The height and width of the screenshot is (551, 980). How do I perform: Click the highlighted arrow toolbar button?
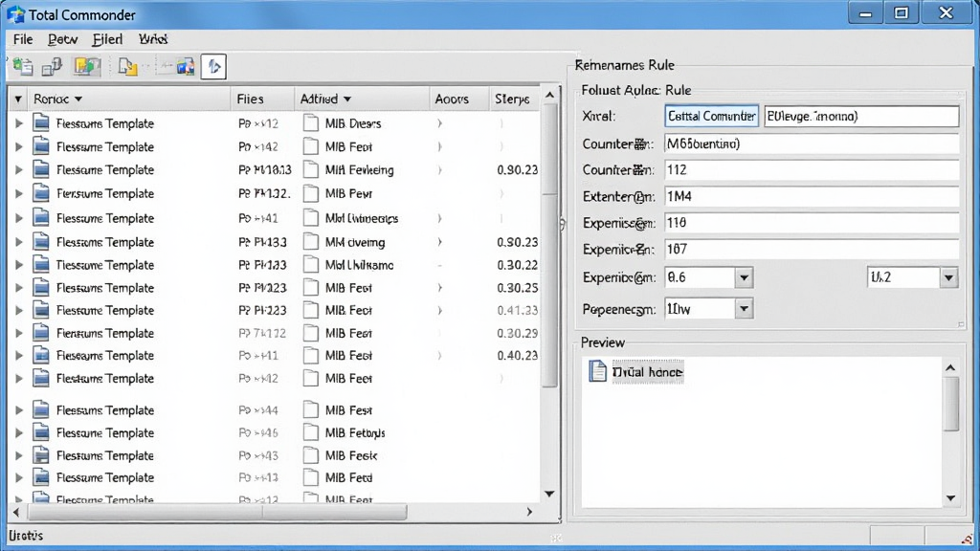[213, 66]
